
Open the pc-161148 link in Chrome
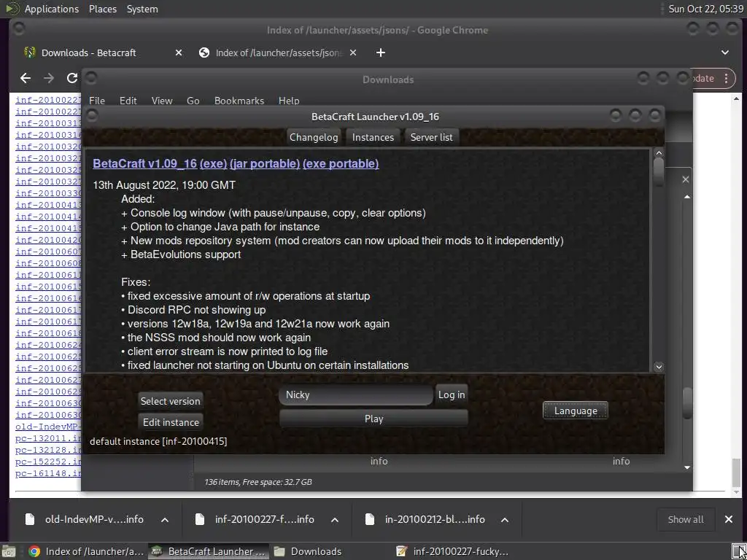point(48,473)
